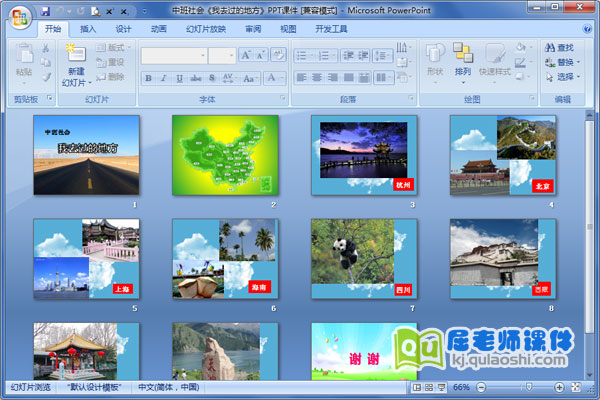Switch to Normal view icon in status bar
The height and width of the screenshot is (400, 600).
tap(417, 387)
